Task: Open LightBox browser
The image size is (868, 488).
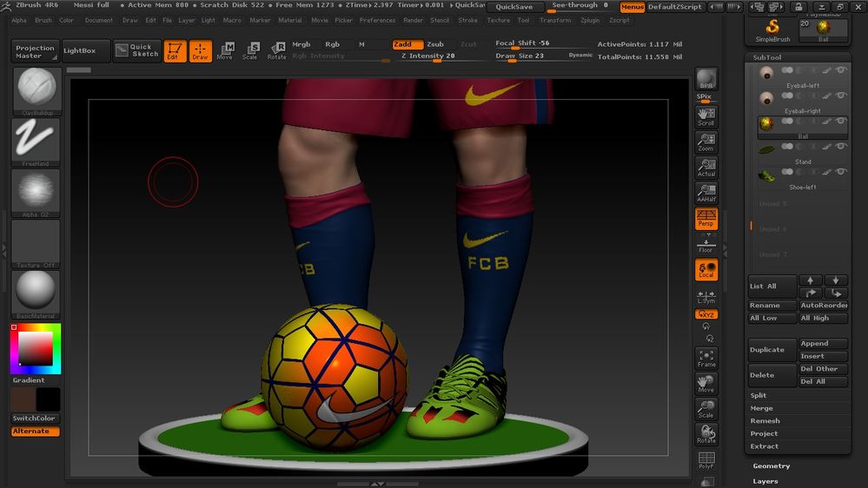Action: 86,51
